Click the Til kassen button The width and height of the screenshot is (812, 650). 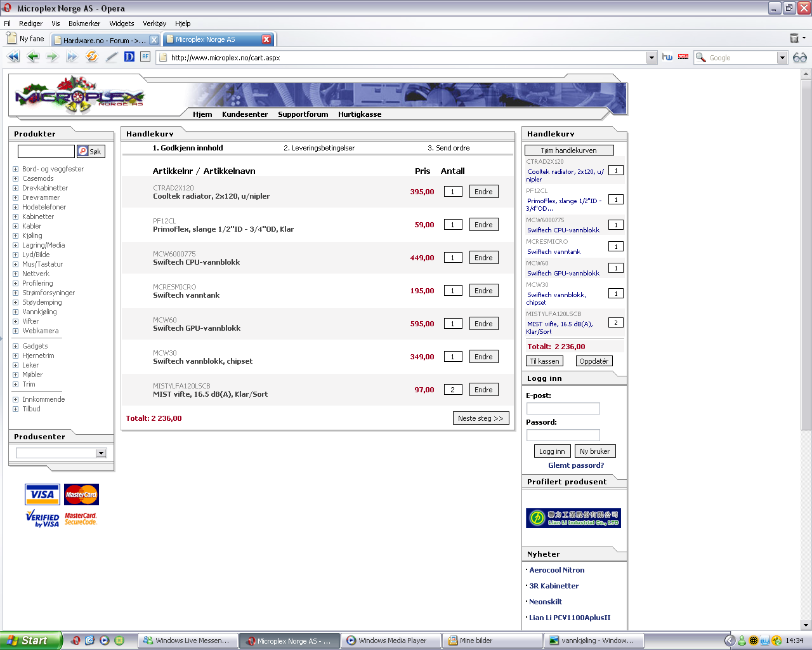[x=544, y=361]
